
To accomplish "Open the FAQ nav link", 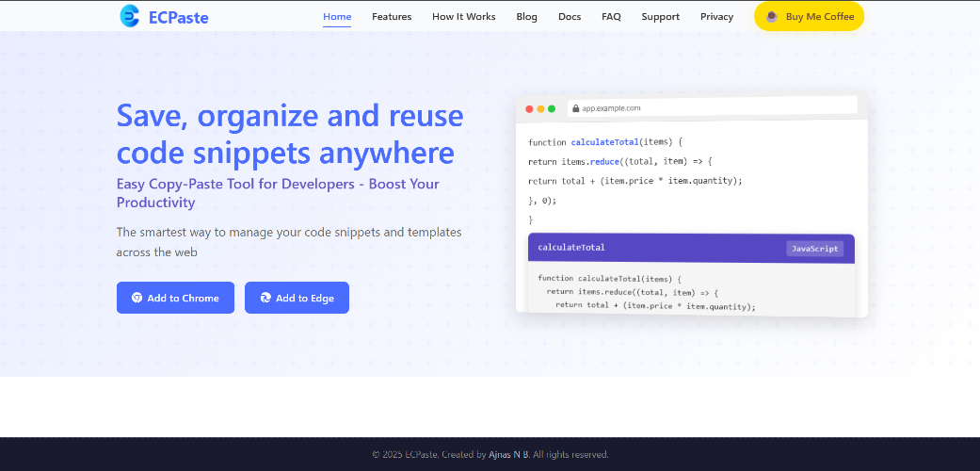I will click(x=611, y=17).
